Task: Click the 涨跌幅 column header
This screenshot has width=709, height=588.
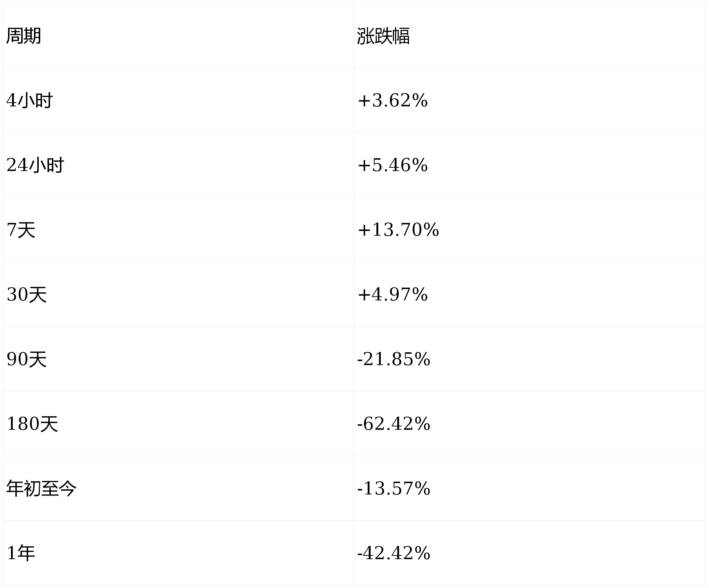Action: [383, 36]
